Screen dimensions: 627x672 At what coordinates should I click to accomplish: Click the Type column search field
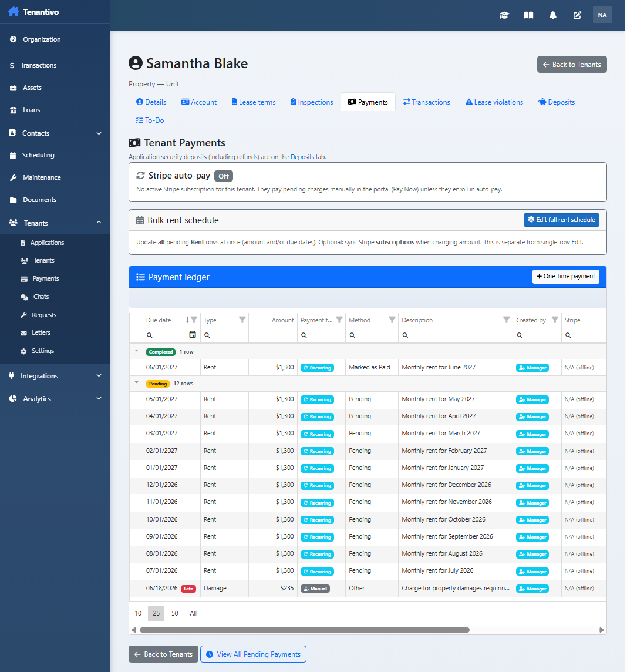coord(224,335)
